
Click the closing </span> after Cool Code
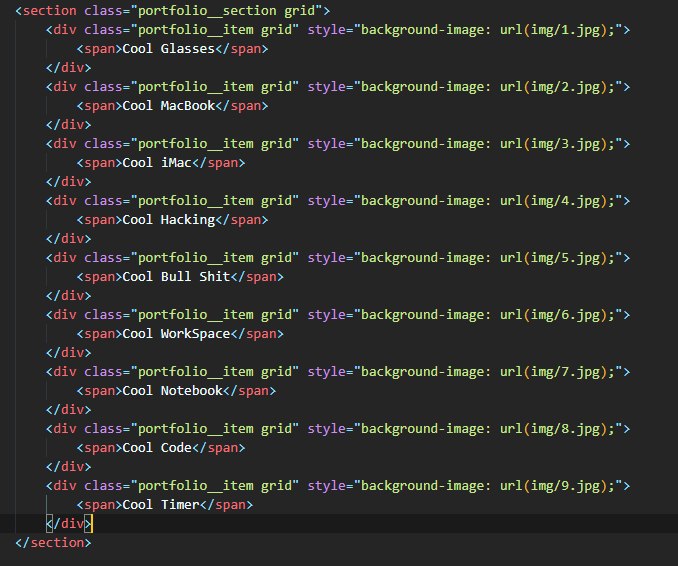coord(219,448)
